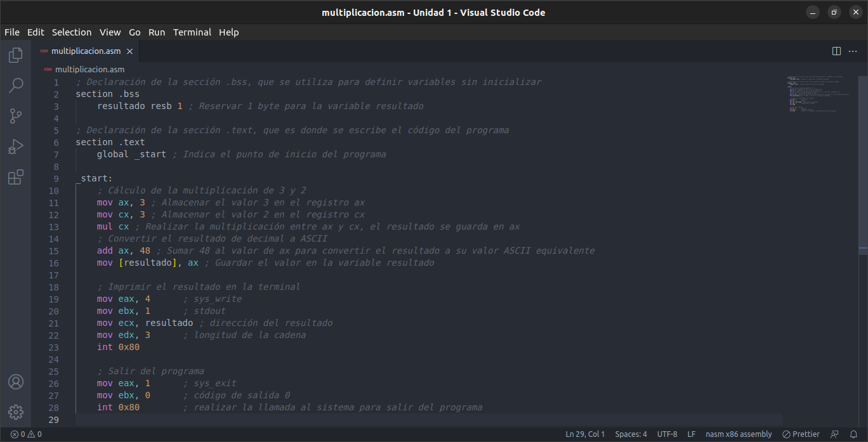Click multiplicacion.asm in the breadcrumb
Viewport: 868px width, 442px height.
[x=89, y=69]
